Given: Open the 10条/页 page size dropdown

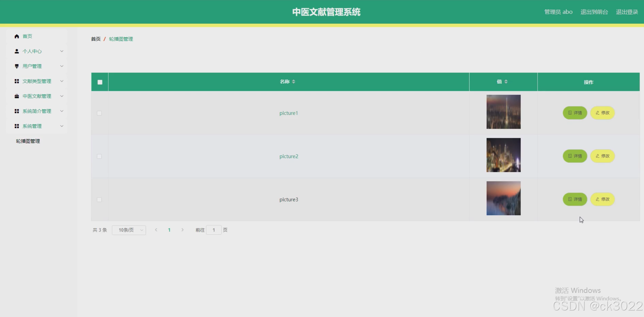Looking at the screenshot, I should pyautogui.click(x=129, y=230).
